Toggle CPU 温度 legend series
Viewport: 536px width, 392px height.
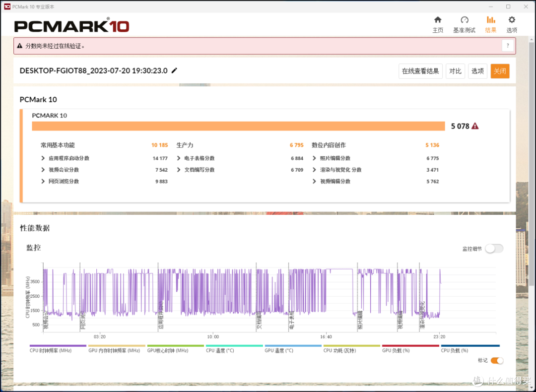click(x=234, y=349)
